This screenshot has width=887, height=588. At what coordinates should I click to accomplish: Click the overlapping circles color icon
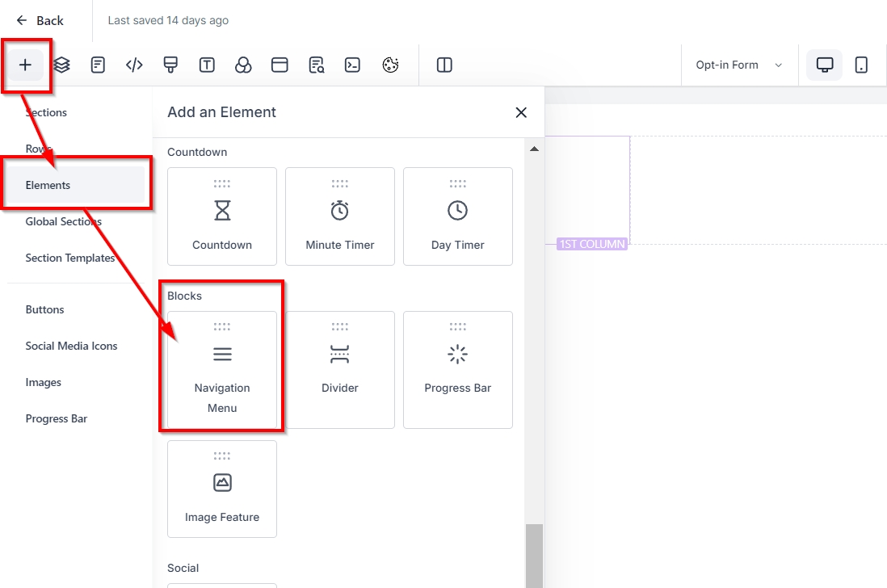(243, 65)
